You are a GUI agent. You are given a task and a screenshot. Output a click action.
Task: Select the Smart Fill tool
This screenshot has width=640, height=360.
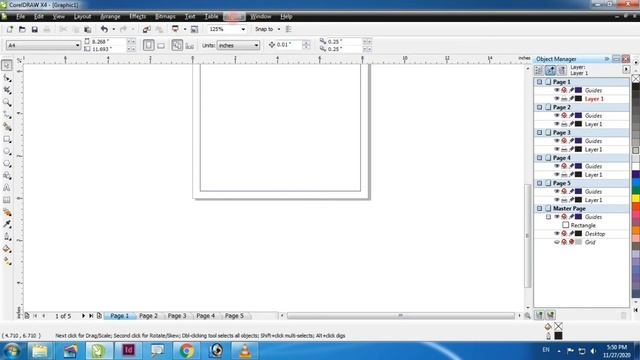pyautogui.click(x=7, y=127)
